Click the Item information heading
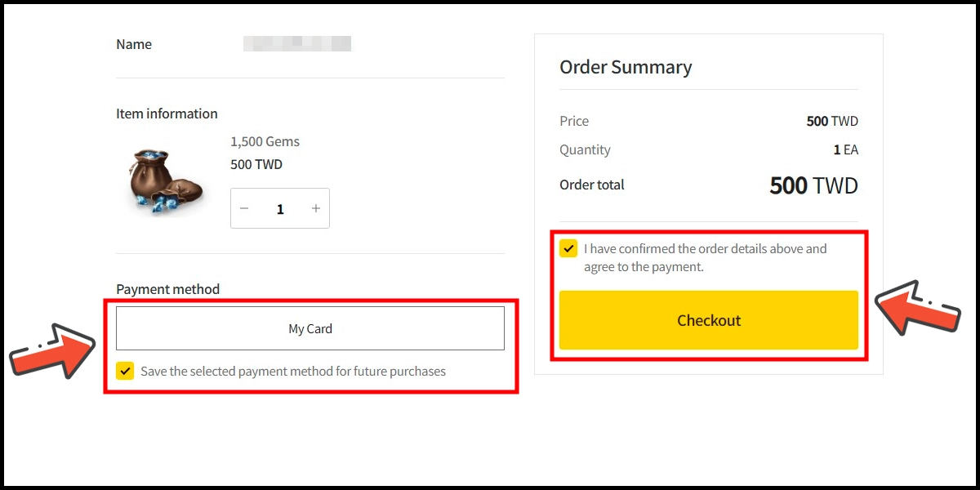Image resolution: width=980 pixels, height=490 pixels. (167, 114)
